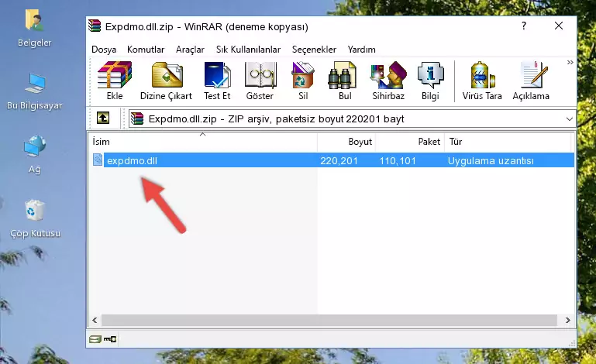This screenshot has height=364, width=596.
Task: Show archive Bilgi information
Action: pos(430,81)
